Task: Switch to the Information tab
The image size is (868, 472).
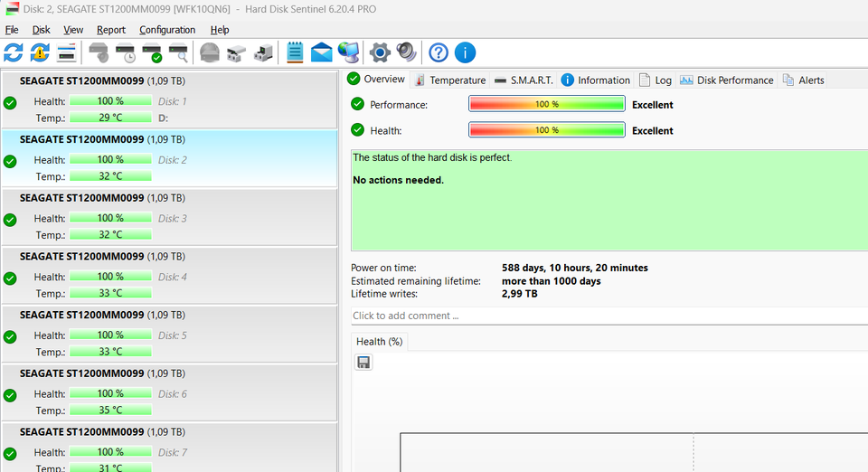Action: click(596, 80)
